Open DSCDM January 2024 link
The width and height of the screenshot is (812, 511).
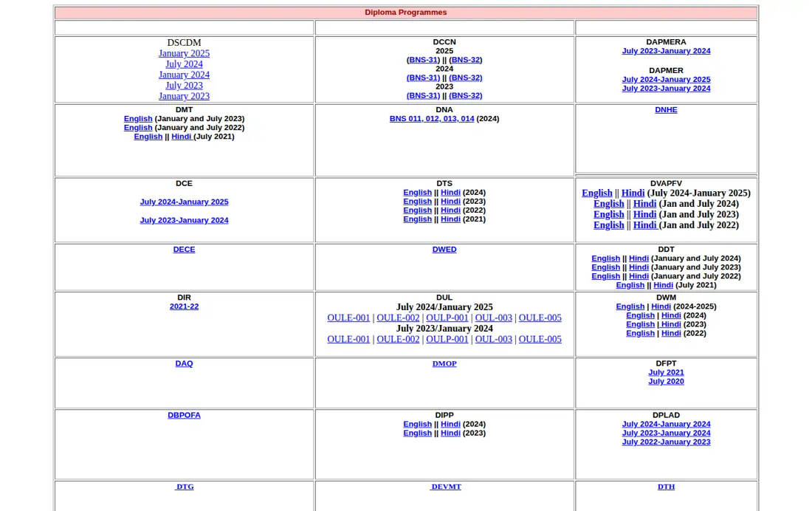184,75
